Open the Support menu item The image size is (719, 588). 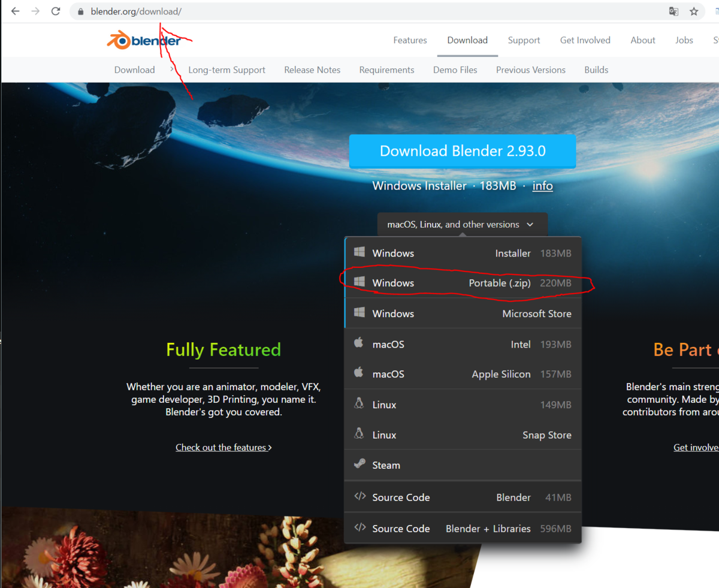tap(524, 40)
